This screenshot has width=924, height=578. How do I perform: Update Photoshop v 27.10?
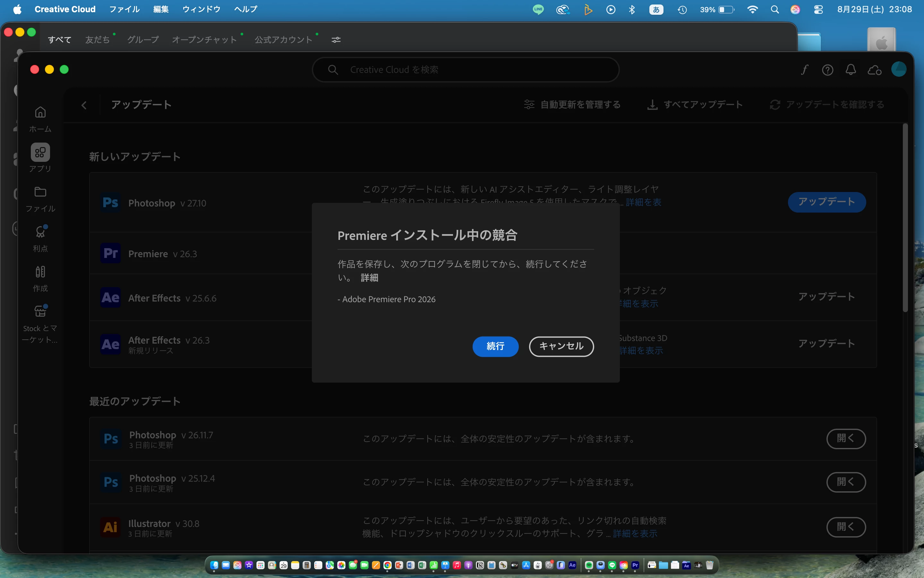[x=827, y=202]
